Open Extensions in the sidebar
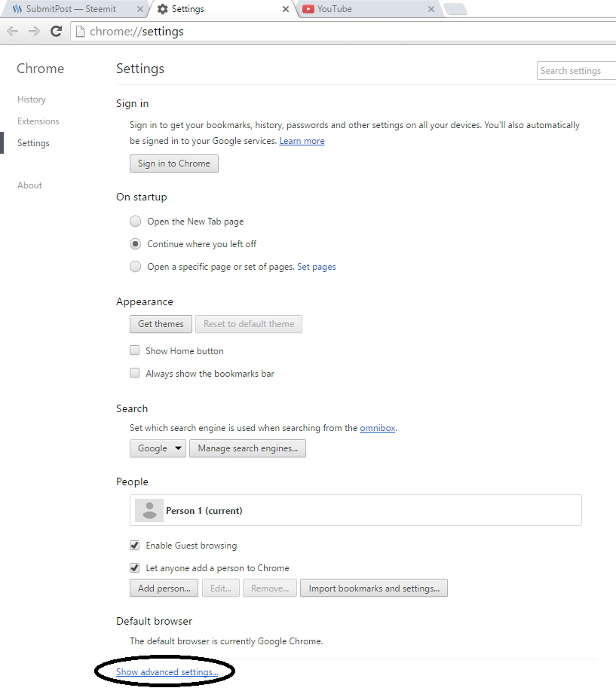 tap(38, 121)
